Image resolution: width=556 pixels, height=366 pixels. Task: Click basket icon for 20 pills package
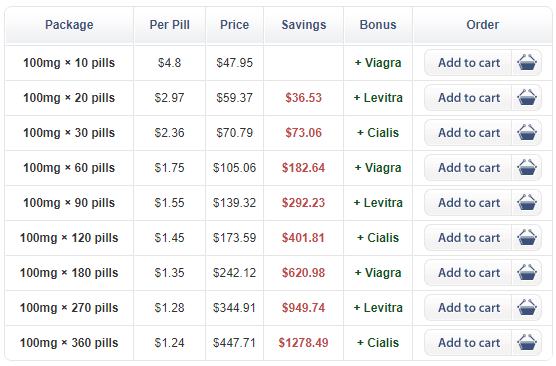527,98
